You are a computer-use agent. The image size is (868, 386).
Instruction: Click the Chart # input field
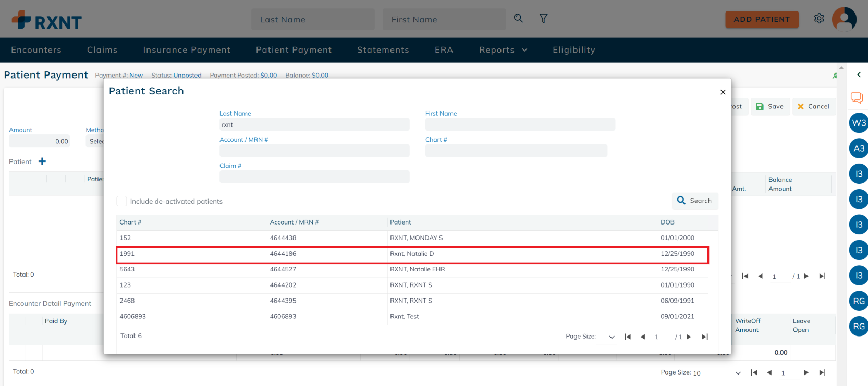pos(516,151)
